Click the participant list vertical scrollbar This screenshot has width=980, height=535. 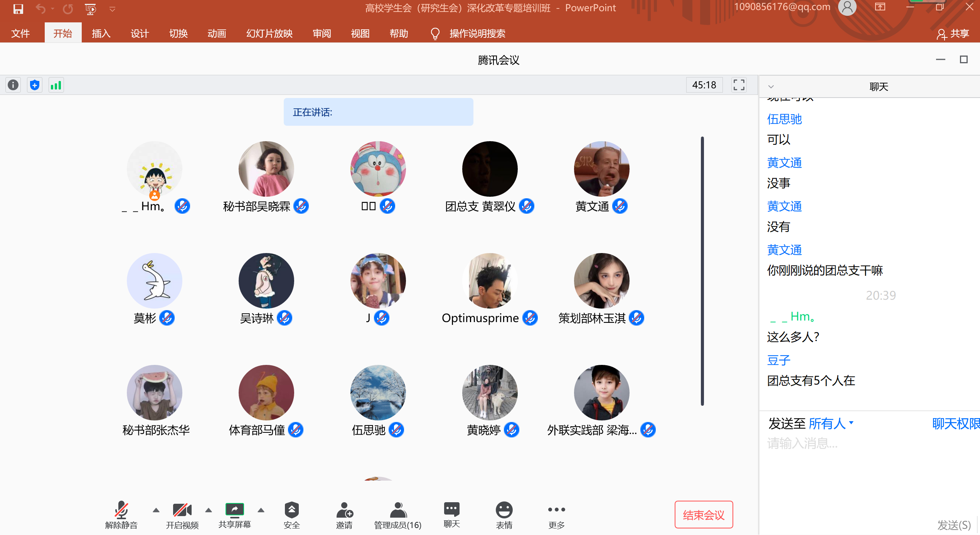[x=702, y=271]
